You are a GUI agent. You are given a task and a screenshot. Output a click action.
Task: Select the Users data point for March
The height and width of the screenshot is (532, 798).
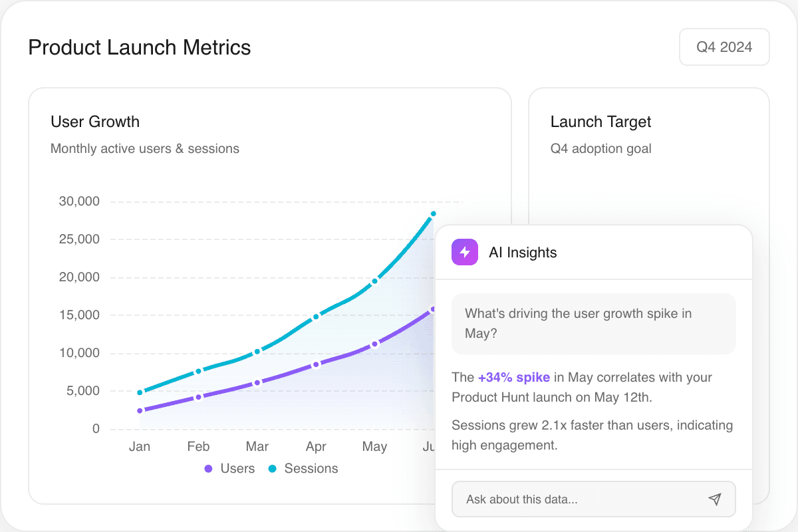257,382
